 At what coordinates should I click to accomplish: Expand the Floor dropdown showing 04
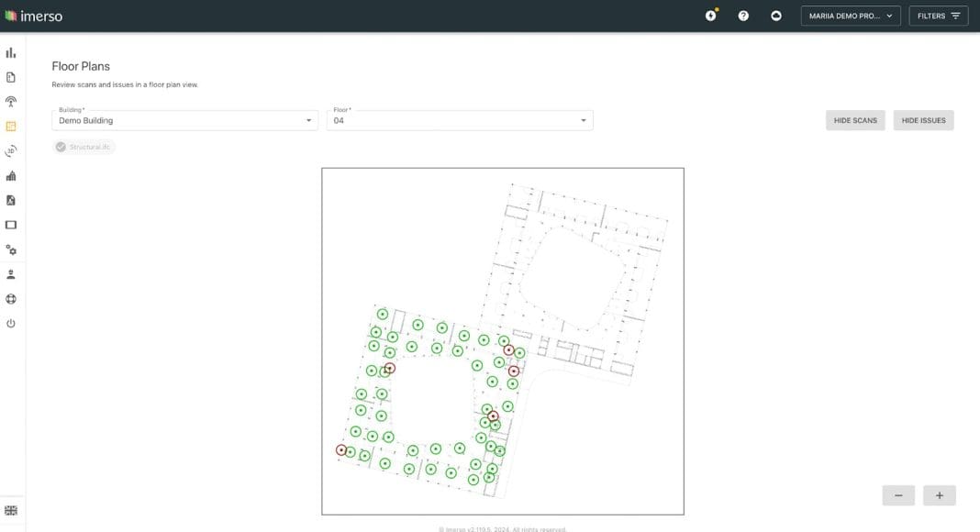460,120
